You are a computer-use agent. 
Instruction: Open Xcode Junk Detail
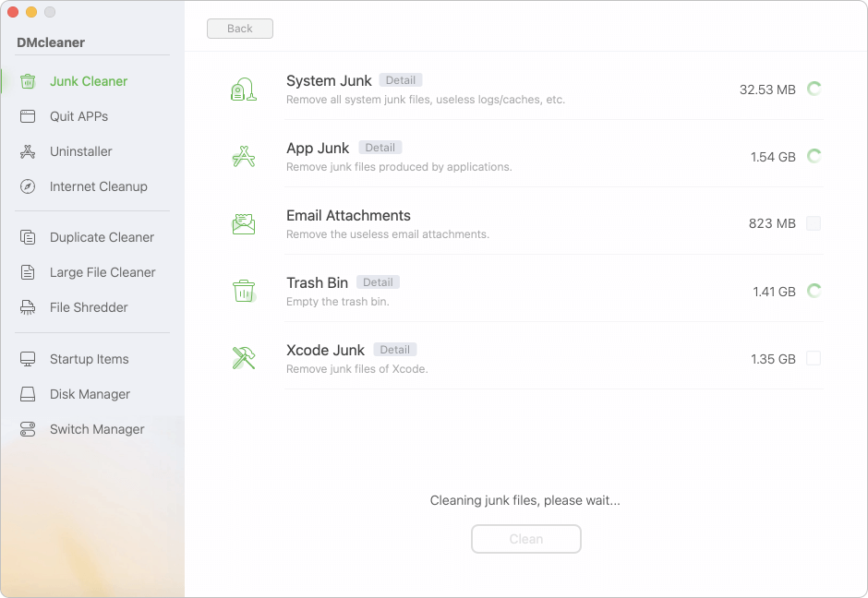[x=394, y=350]
